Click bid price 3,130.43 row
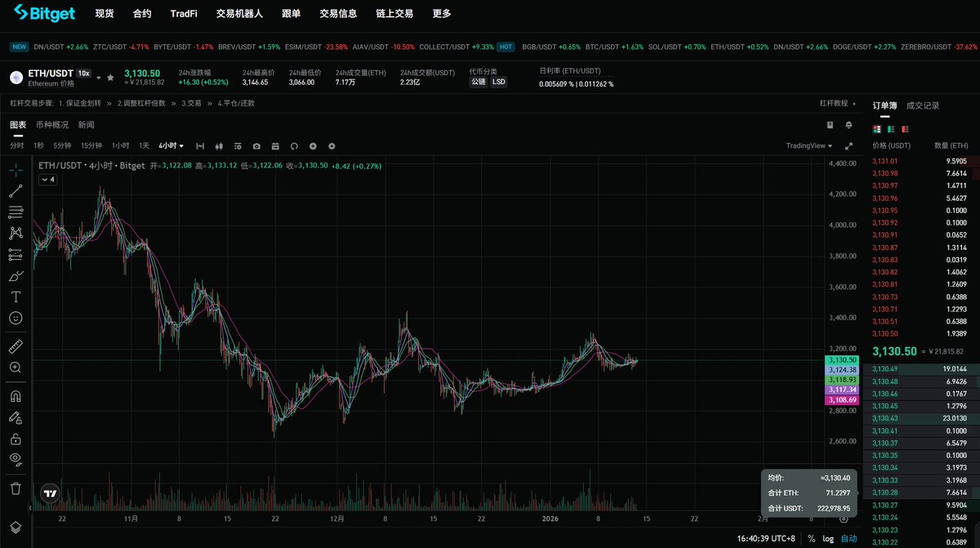The height and width of the screenshot is (548, 980). (x=921, y=420)
